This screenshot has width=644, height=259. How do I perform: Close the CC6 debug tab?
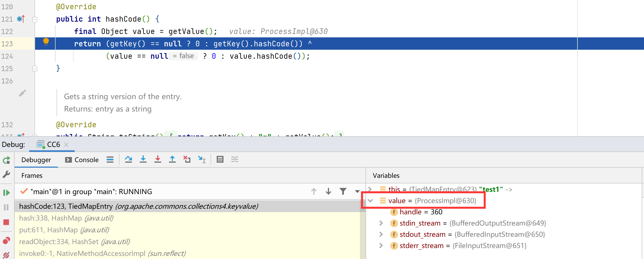coord(66,144)
